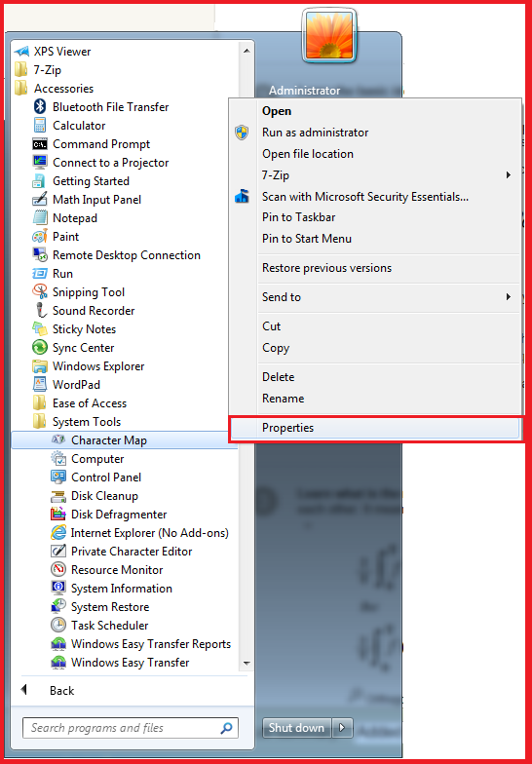Click the Connect to a Projector icon
Screen dimensions: 532x764
click(x=40, y=162)
